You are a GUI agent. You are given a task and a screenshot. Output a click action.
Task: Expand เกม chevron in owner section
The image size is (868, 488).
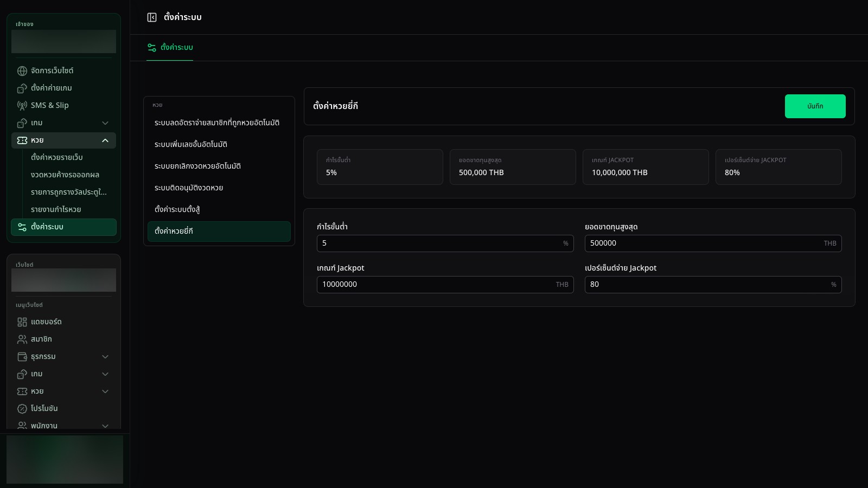tap(105, 123)
